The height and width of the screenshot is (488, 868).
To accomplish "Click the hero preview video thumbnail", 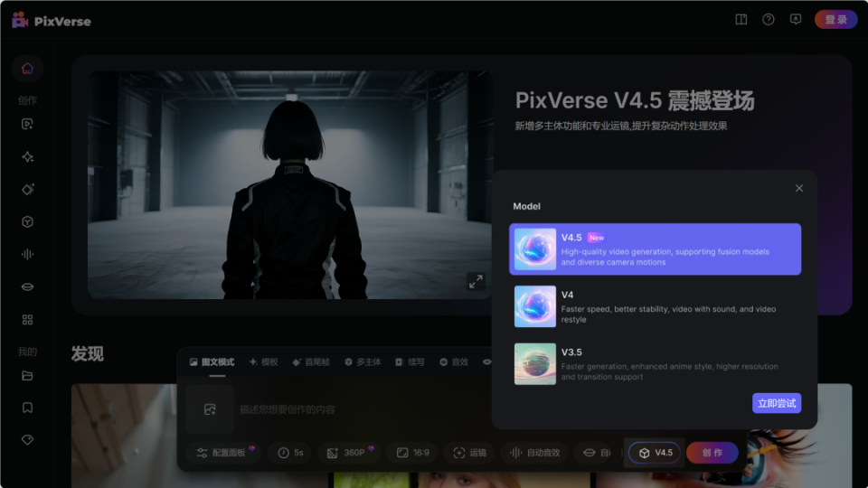I will click(x=289, y=184).
